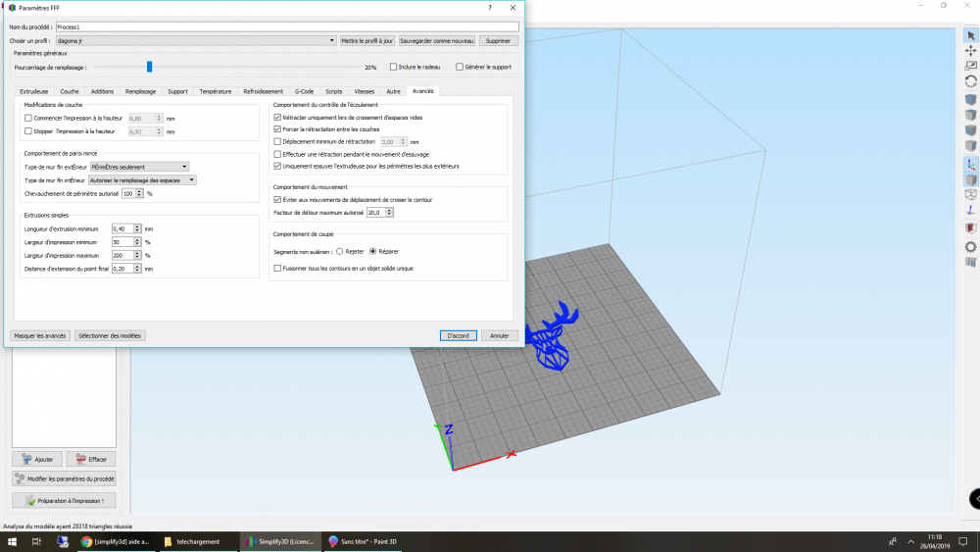The width and height of the screenshot is (980, 552).
Task: Click the infill percentage slider handle
Action: click(149, 67)
